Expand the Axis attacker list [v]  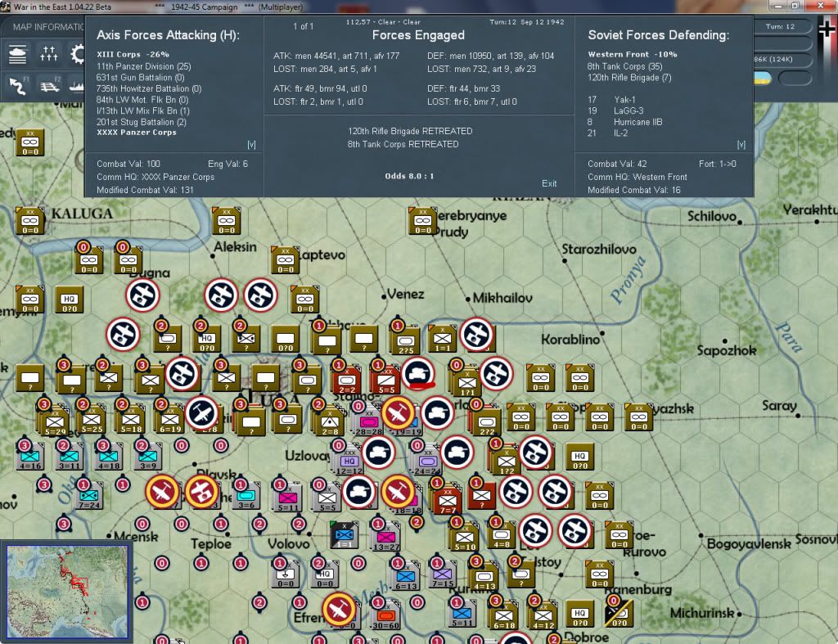coord(251,145)
